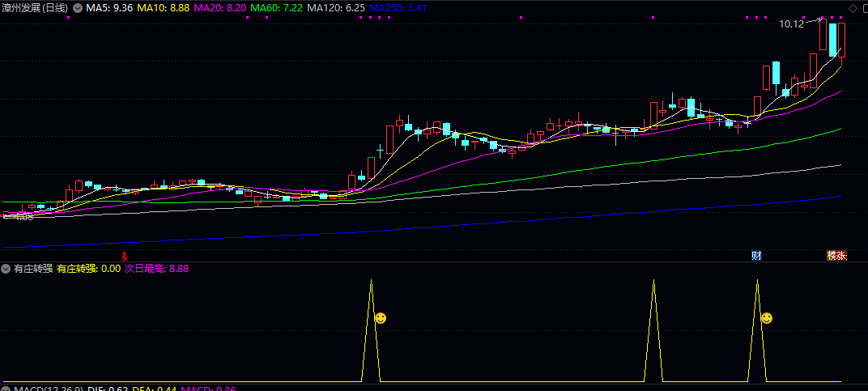Click the white 有庄转强 indicator name

(33, 269)
